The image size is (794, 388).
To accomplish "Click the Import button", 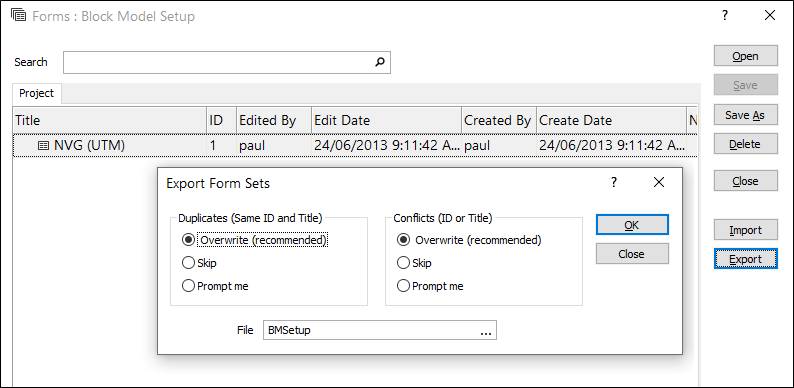I will point(745,230).
